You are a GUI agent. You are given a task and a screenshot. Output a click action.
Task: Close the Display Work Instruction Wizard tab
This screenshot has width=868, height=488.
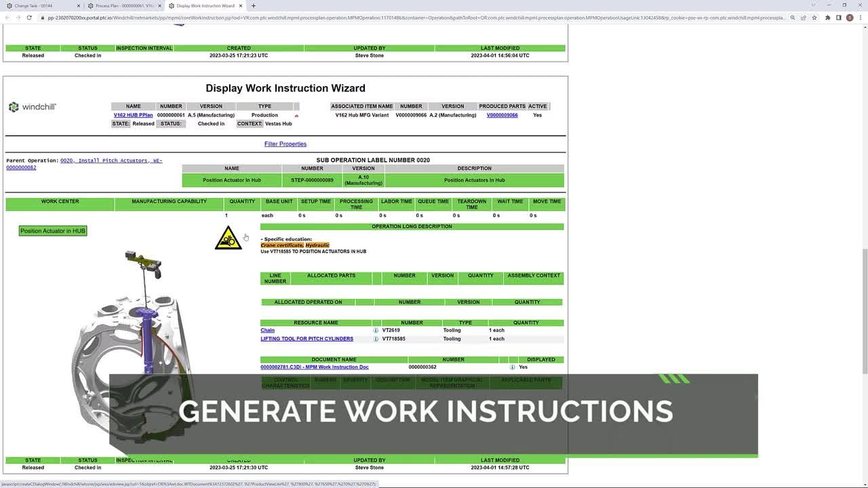240,5
